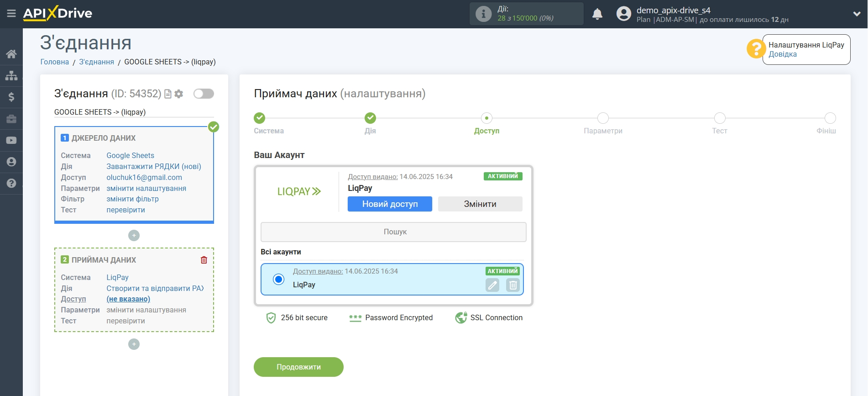Image resolution: width=868 pixels, height=396 pixels.
Task: Open the briefcase sidebar icon
Action: click(x=11, y=119)
